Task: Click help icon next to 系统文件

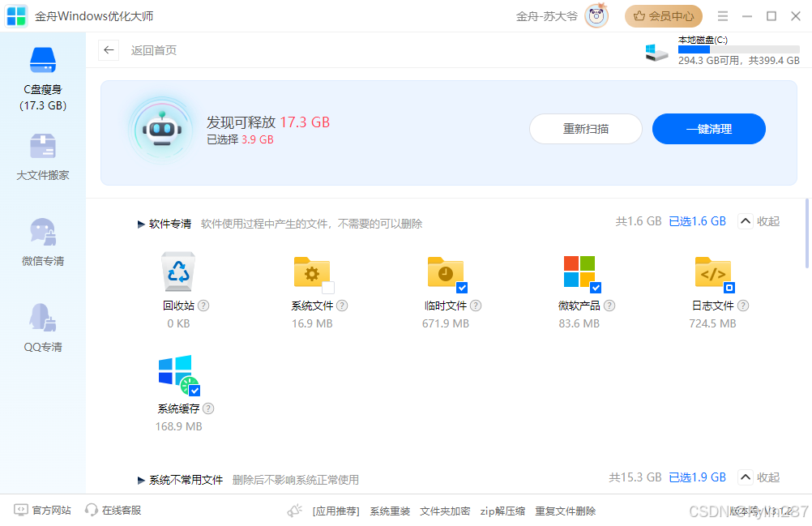Action: point(342,306)
